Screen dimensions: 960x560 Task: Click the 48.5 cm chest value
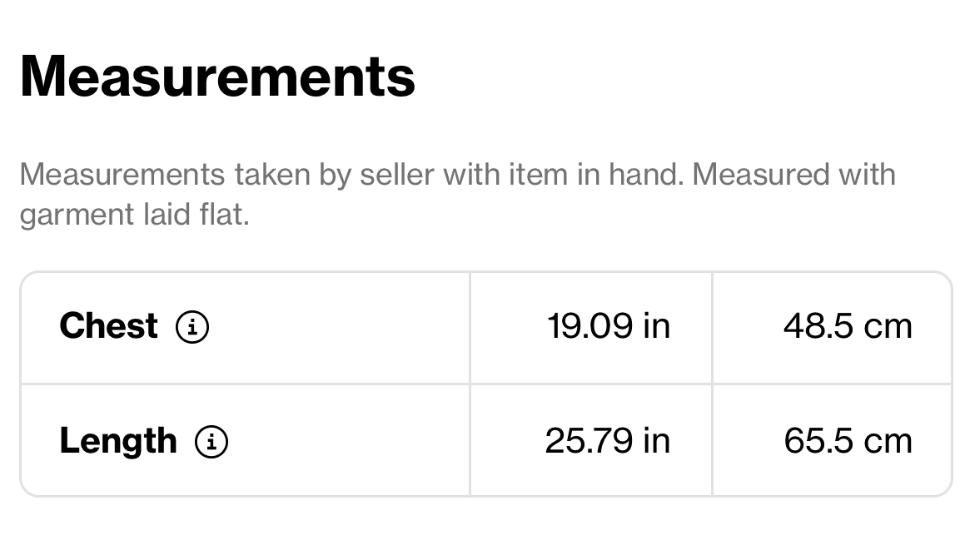pos(848,325)
